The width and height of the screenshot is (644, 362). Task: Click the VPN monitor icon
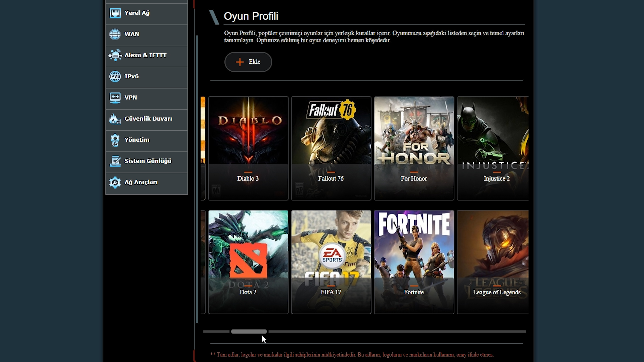115,98
